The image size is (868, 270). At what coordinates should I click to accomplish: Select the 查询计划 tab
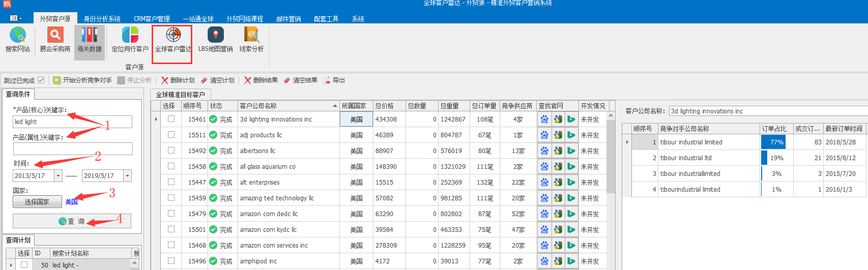pyautogui.click(x=18, y=240)
